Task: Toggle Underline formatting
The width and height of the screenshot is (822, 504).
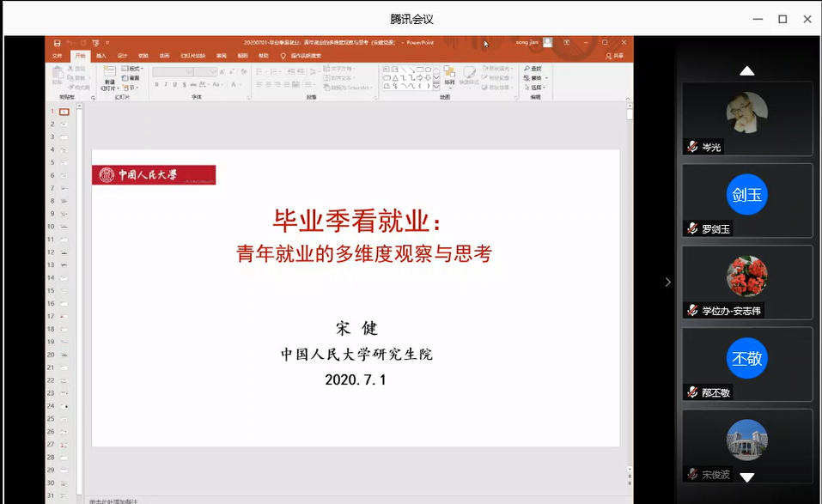Action: pyautogui.click(x=174, y=84)
